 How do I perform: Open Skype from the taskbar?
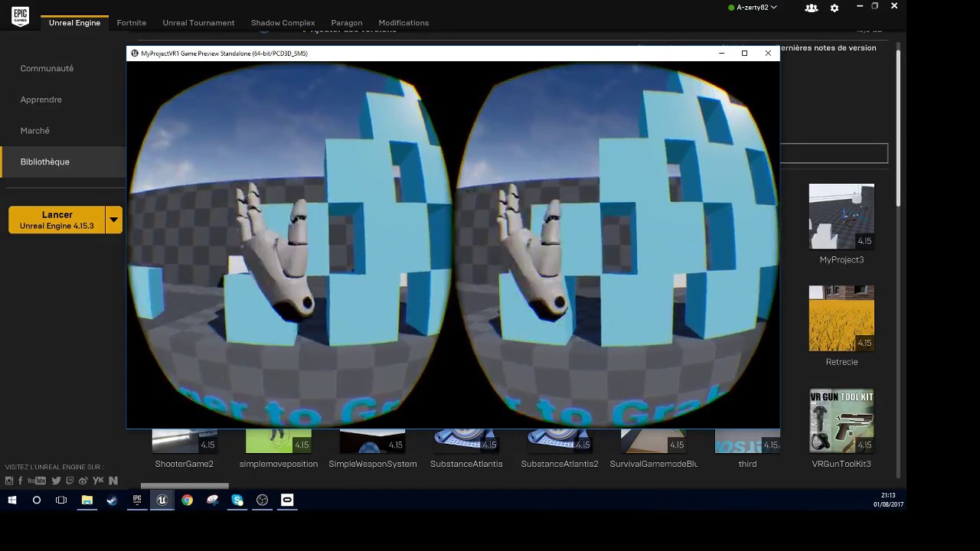[x=237, y=500]
